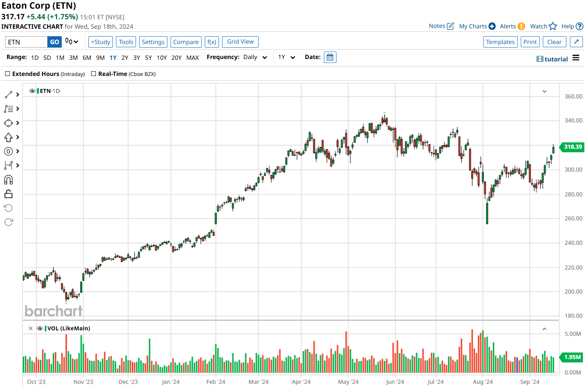Image resolution: width=588 pixels, height=388 pixels.
Task: Select the trend line drawing tool
Action: pyautogui.click(x=8, y=95)
